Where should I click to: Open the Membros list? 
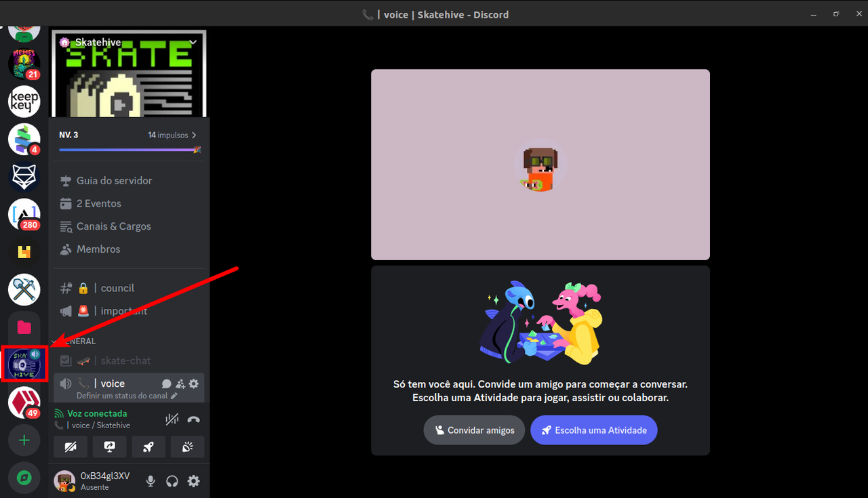pos(129,249)
